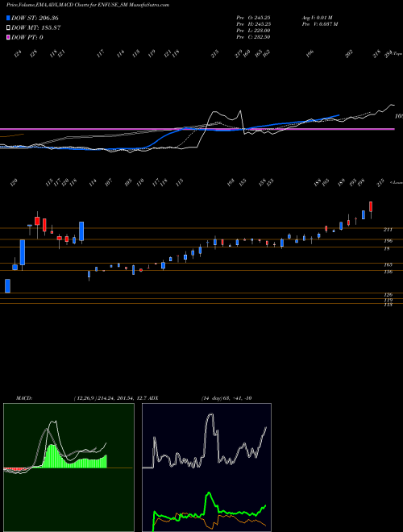Click the 'Pre C: 232.50' value
This screenshot has height=532, width=403.
[x=253, y=37]
